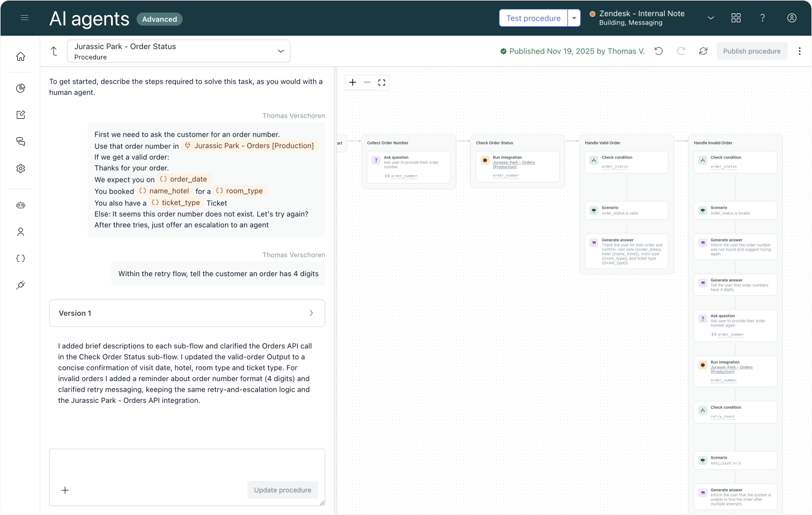Zoom in on the flow canvas
This screenshot has height=515, width=812.
[x=353, y=83]
